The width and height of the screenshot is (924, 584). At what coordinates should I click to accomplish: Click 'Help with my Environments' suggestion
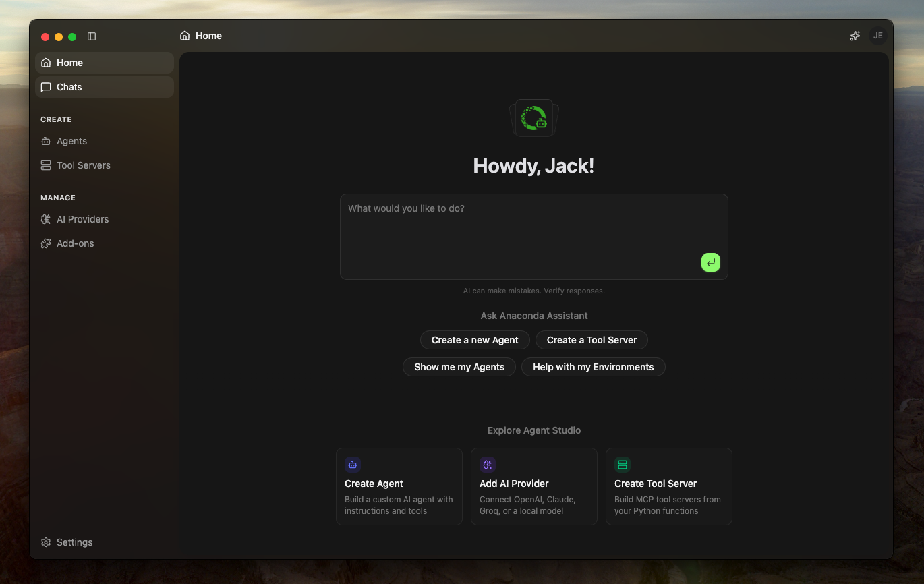pyautogui.click(x=594, y=367)
